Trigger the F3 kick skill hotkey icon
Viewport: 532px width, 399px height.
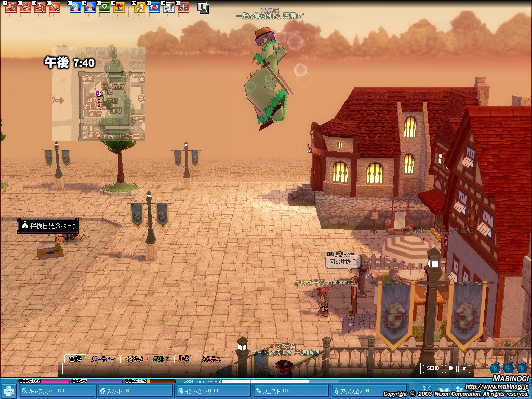coord(40,7)
